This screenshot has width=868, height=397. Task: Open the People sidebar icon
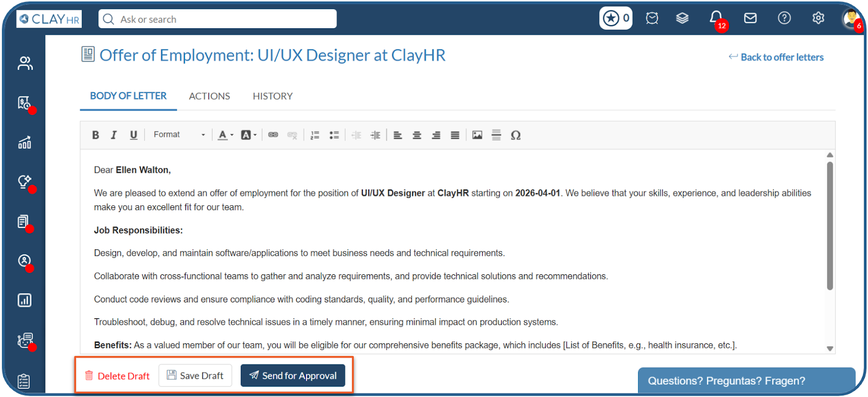coord(24,64)
